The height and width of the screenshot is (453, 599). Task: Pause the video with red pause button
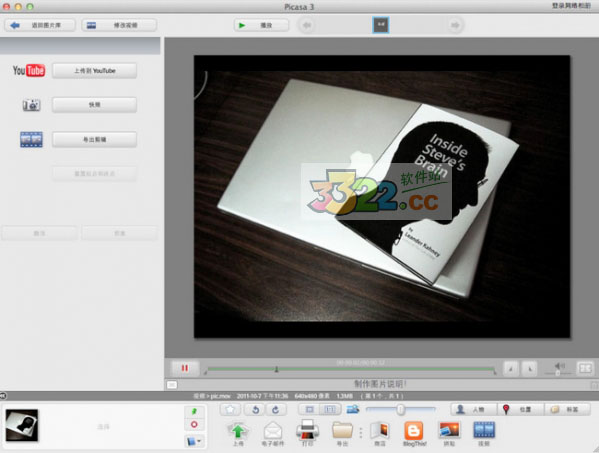tap(185, 368)
